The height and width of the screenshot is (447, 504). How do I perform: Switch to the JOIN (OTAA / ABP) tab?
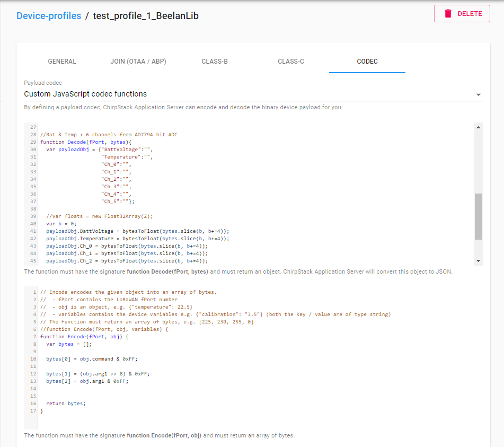pos(138,62)
